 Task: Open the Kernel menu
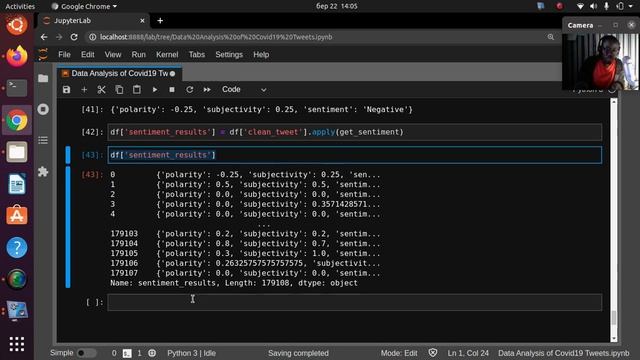(x=167, y=55)
